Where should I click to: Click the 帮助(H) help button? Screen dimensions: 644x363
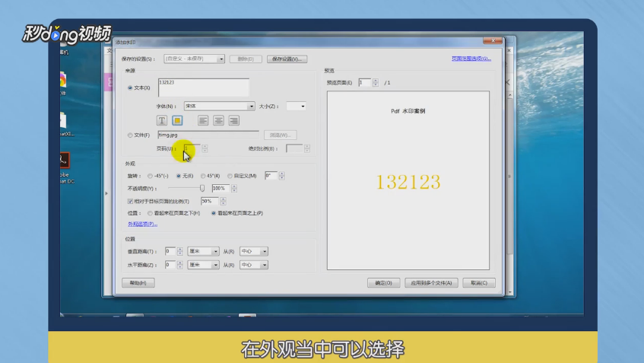138,283
